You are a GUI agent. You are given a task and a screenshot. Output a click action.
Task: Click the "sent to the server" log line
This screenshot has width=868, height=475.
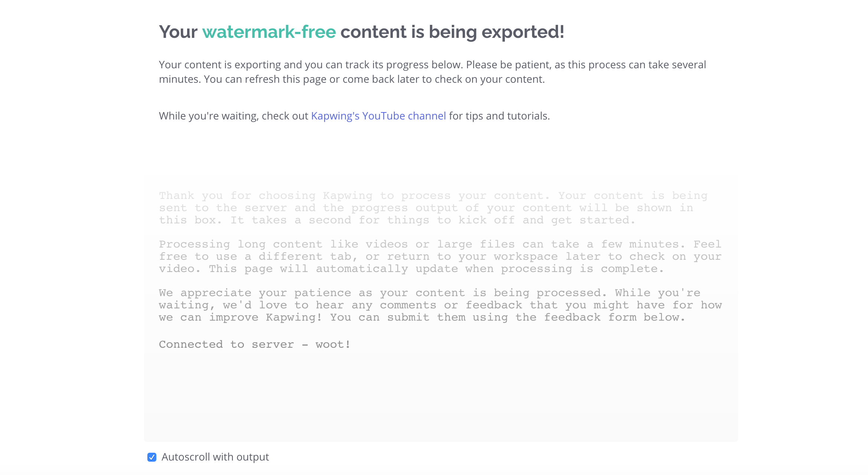426,208
